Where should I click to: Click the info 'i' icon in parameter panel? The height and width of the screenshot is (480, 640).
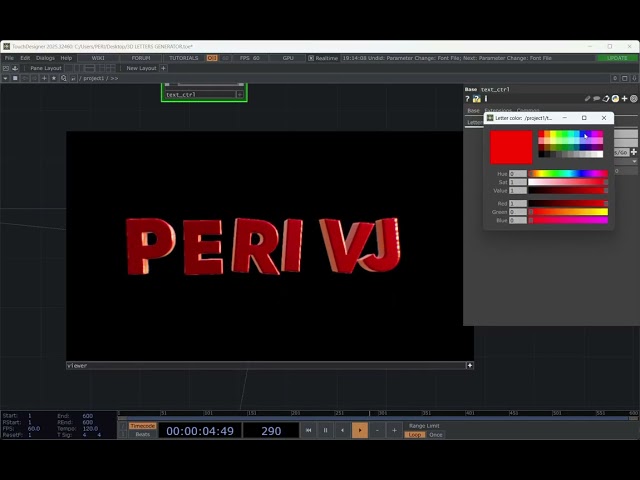coord(486,99)
